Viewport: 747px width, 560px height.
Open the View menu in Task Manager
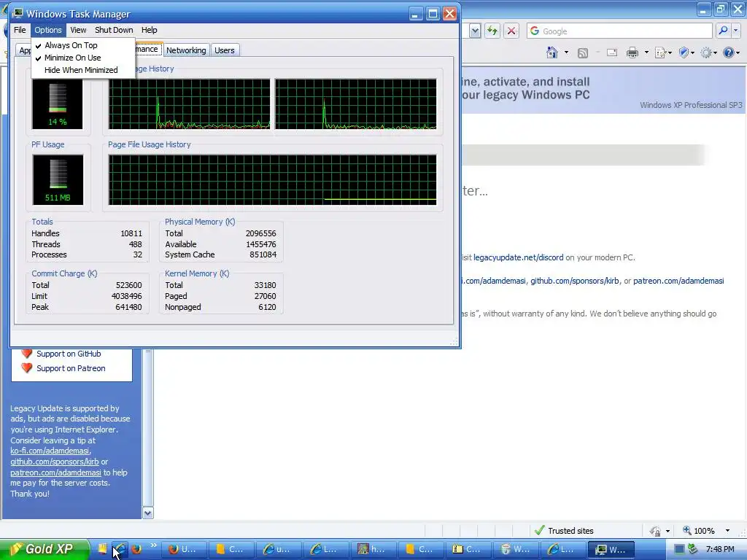click(78, 30)
